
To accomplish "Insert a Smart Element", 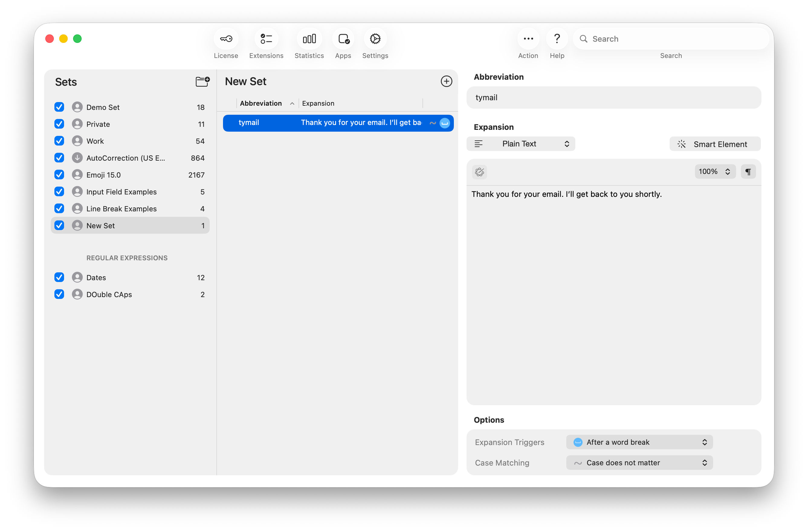I will click(x=715, y=144).
